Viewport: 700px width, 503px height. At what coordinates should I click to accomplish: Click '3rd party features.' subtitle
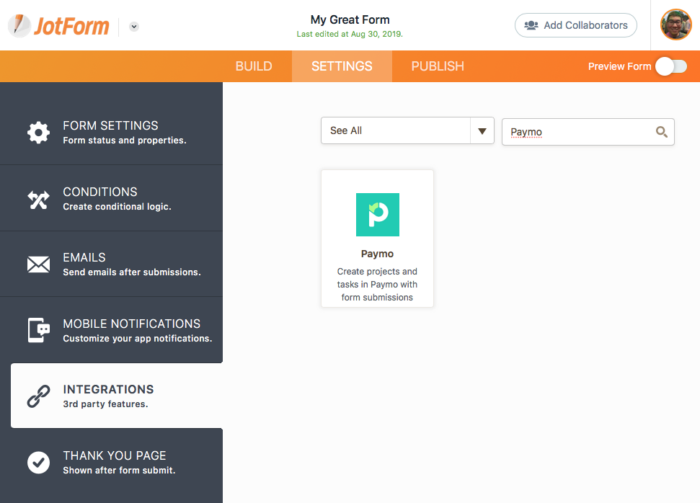click(x=105, y=404)
